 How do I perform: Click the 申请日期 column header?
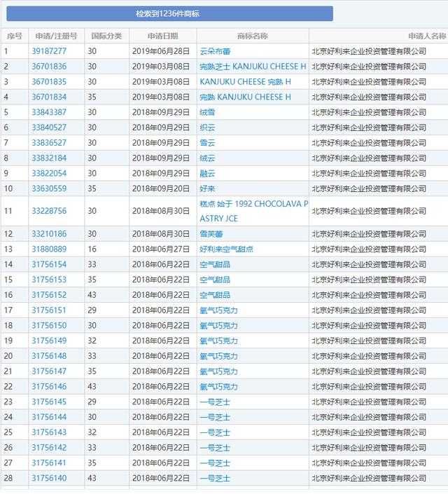click(x=163, y=36)
